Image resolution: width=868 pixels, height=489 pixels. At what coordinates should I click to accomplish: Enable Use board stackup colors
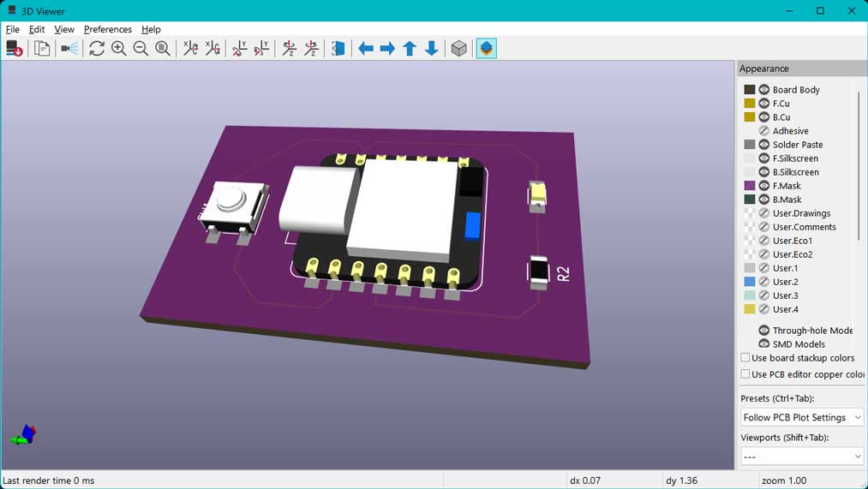tap(745, 358)
